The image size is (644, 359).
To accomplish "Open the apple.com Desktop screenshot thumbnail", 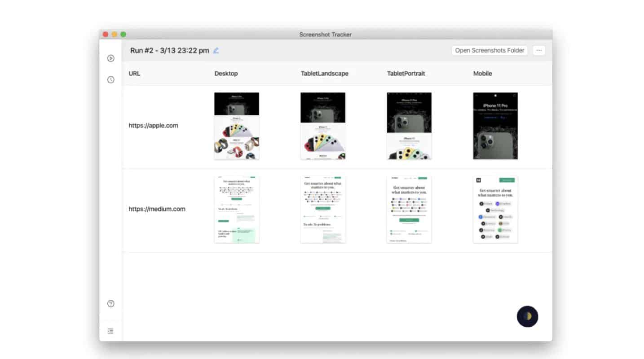I will coord(237,126).
